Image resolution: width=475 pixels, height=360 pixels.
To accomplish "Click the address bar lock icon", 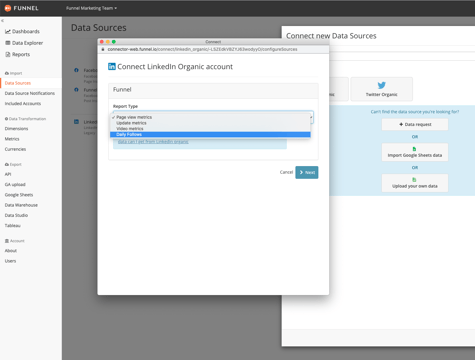I will pos(103,49).
